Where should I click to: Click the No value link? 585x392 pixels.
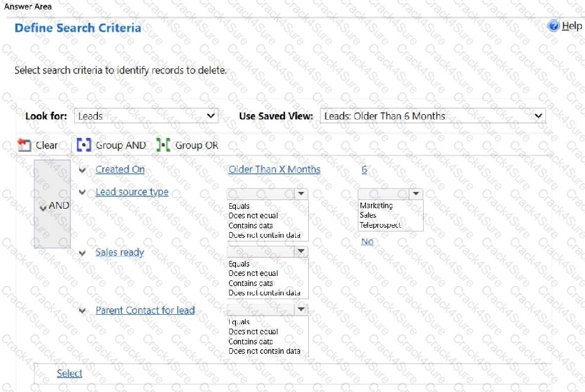tap(367, 241)
